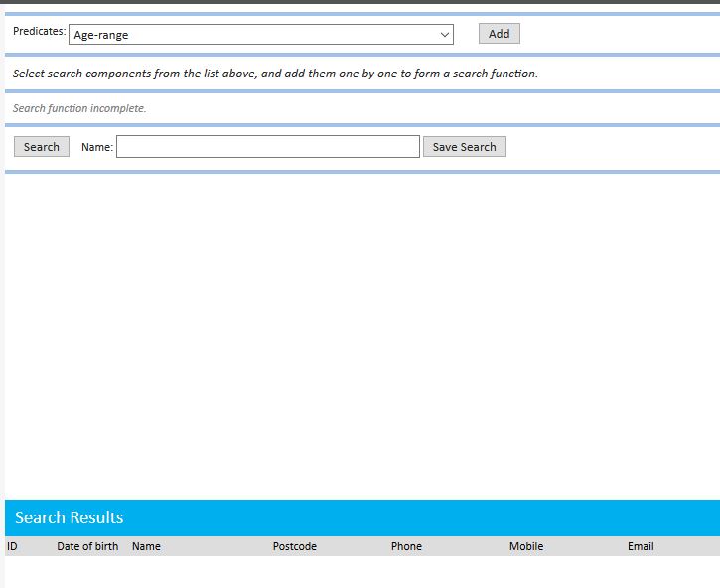Open the Predicates dropdown showing Age-range

(260, 35)
